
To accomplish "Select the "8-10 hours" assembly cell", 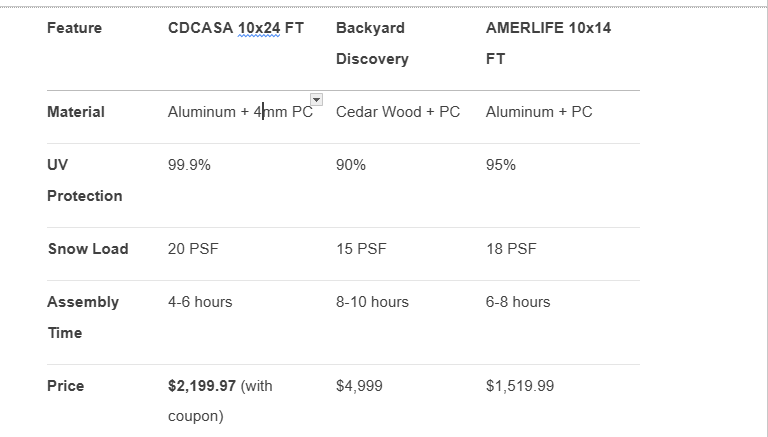I will [x=372, y=302].
